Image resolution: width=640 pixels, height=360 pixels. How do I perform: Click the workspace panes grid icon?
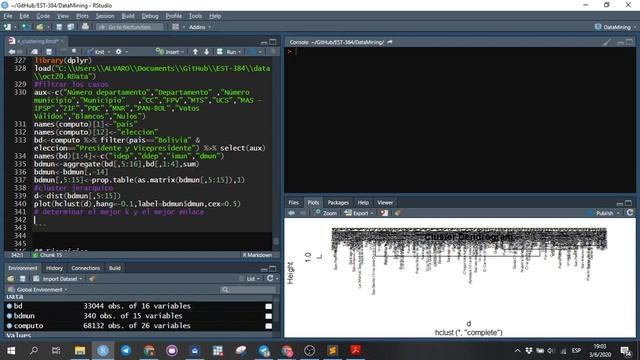pyautogui.click(x=176, y=27)
